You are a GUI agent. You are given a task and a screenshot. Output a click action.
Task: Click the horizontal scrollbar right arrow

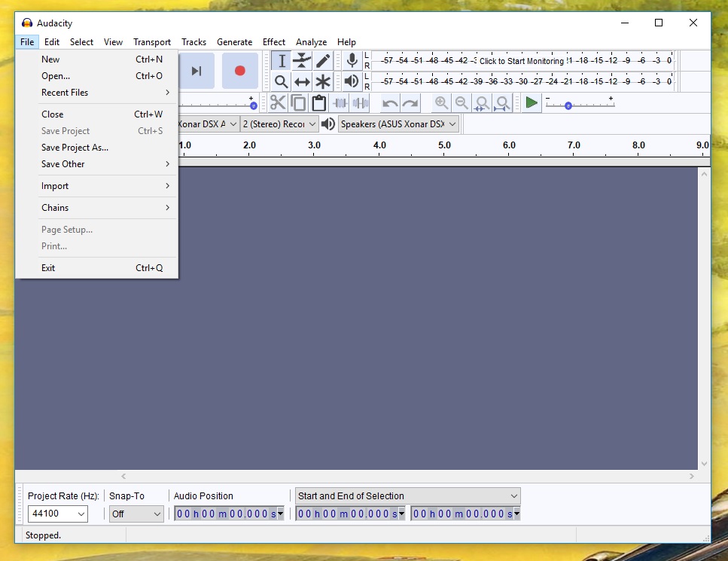pyautogui.click(x=692, y=476)
